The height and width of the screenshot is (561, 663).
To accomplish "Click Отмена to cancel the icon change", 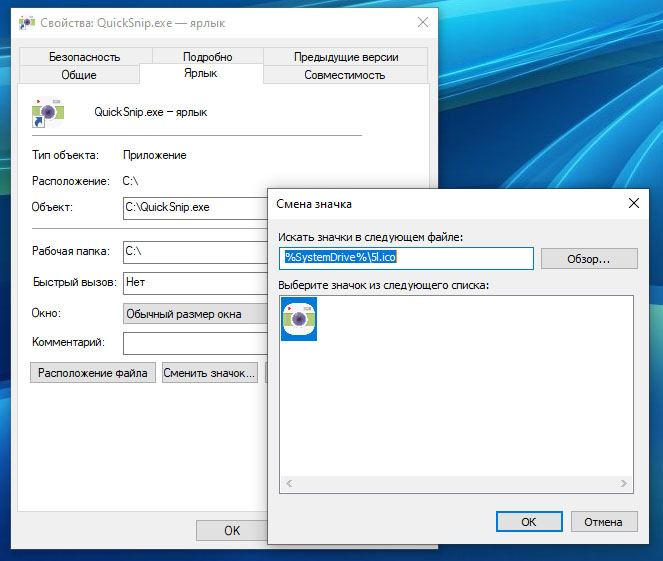I will [x=603, y=521].
